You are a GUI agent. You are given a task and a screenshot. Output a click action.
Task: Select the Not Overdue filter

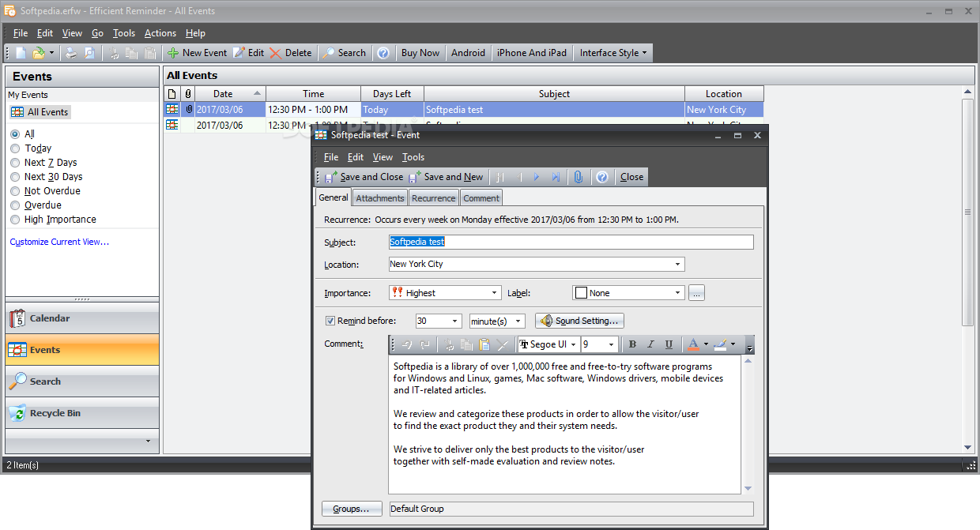15,191
